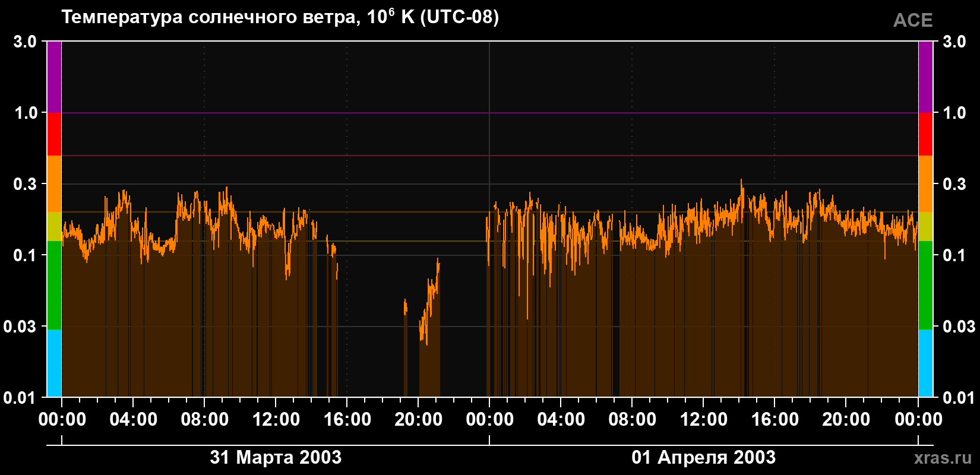Select the 04:00 time label of 31 Марта
This screenshot has height=475, width=980.
[x=133, y=420]
